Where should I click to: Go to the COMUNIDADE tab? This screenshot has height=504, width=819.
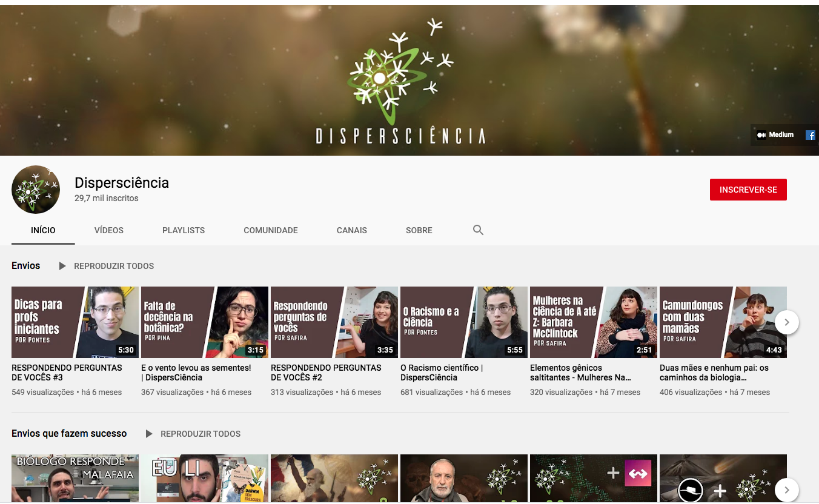[x=271, y=230]
